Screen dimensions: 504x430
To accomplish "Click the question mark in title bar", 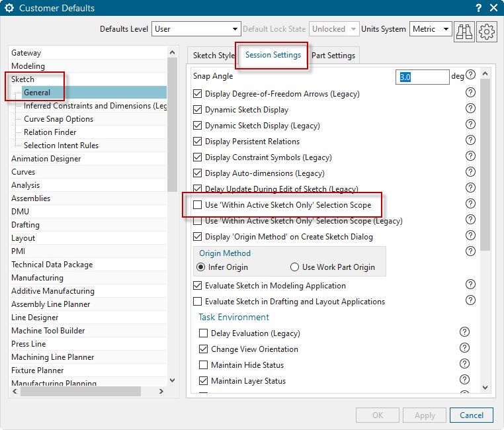I will [478, 8].
